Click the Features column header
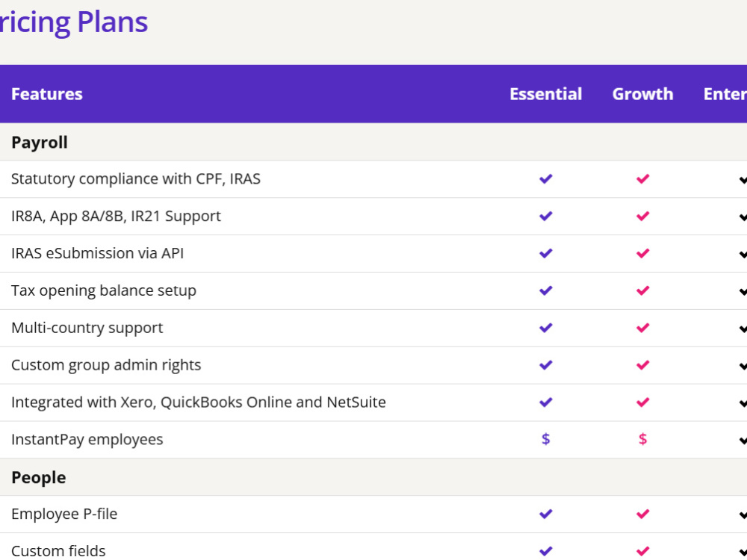This screenshot has width=747, height=560. [46, 94]
